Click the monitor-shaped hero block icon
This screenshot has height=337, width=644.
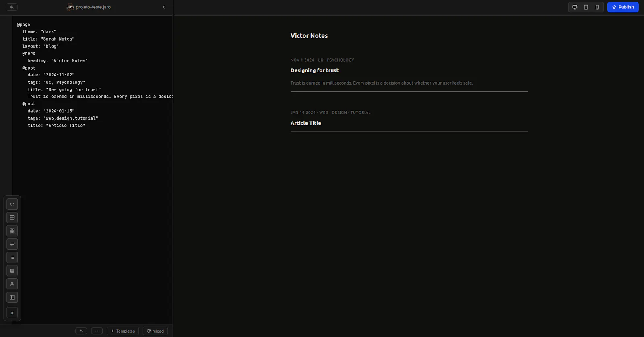coord(12,244)
